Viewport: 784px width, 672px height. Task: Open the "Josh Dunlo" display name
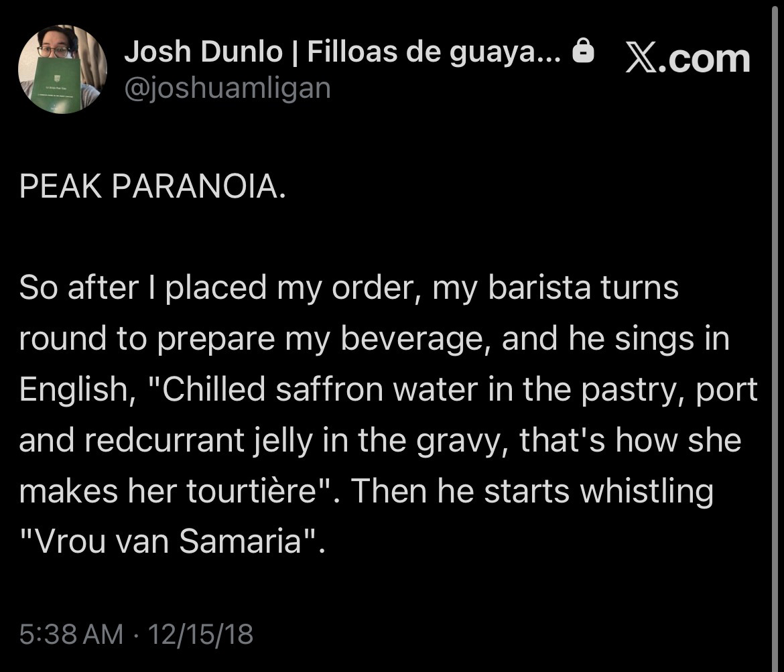(202, 53)
